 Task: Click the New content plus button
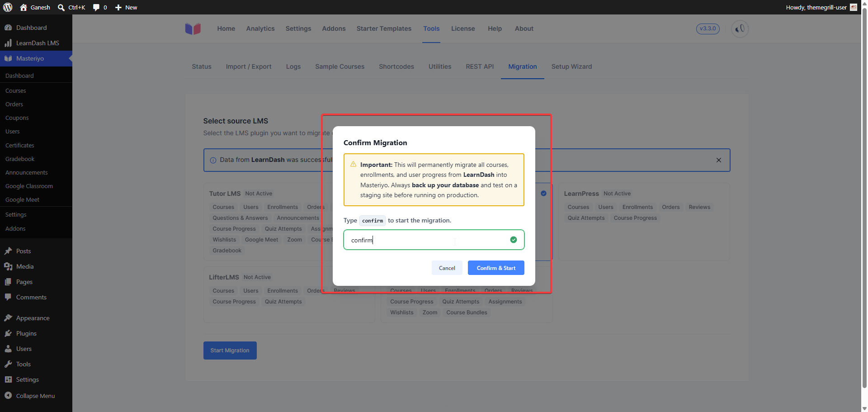coord(126,7)
